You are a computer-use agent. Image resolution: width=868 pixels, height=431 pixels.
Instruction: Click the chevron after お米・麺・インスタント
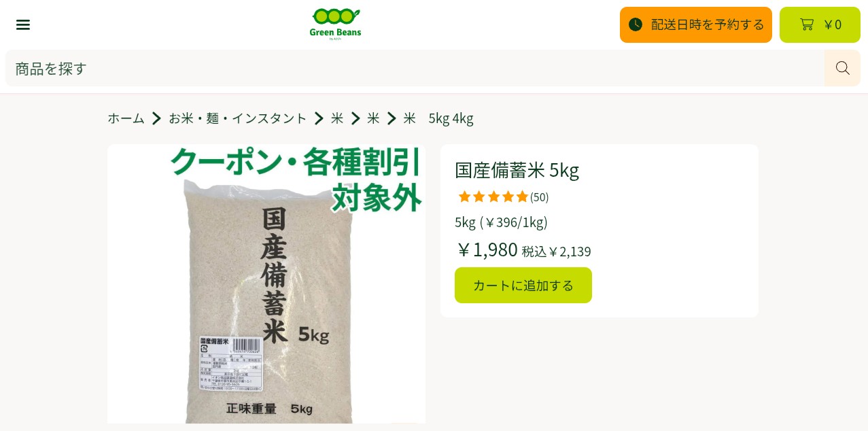pyautogui.click(x=319, y=118)
